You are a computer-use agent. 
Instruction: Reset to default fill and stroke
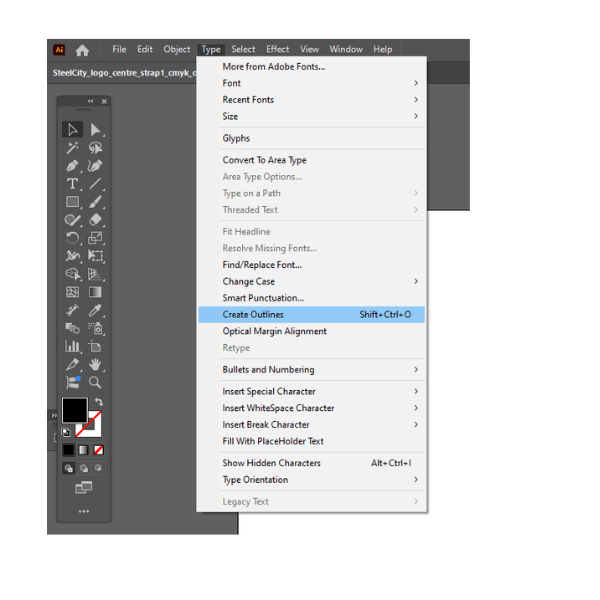pos(66,432)
